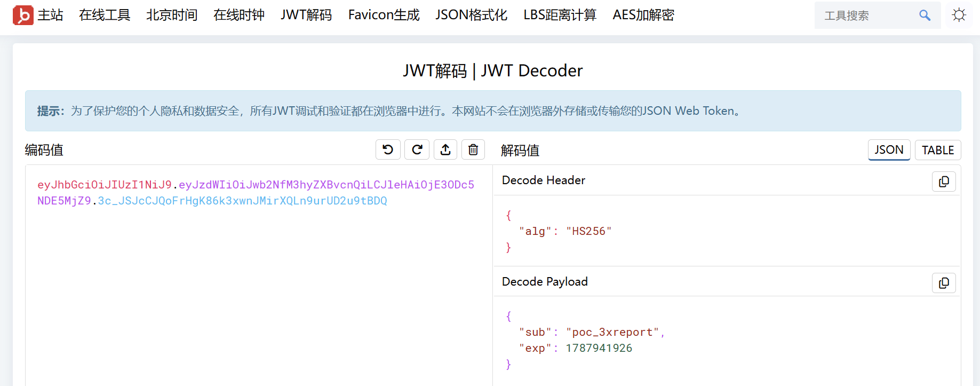The width and height of the screenshot is (980, 386).
Task: Click the "alg" key in header JSON
Action: click(x=535, y=231)
